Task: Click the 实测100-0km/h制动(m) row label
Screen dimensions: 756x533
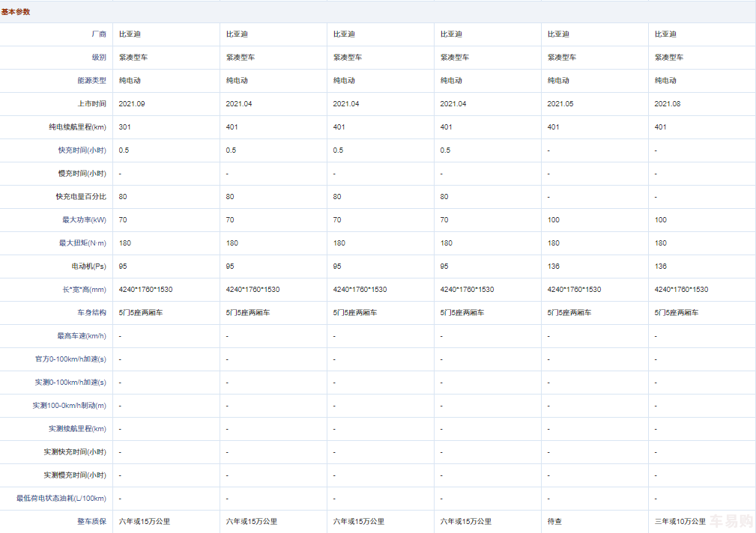Action: click(70, 406)
